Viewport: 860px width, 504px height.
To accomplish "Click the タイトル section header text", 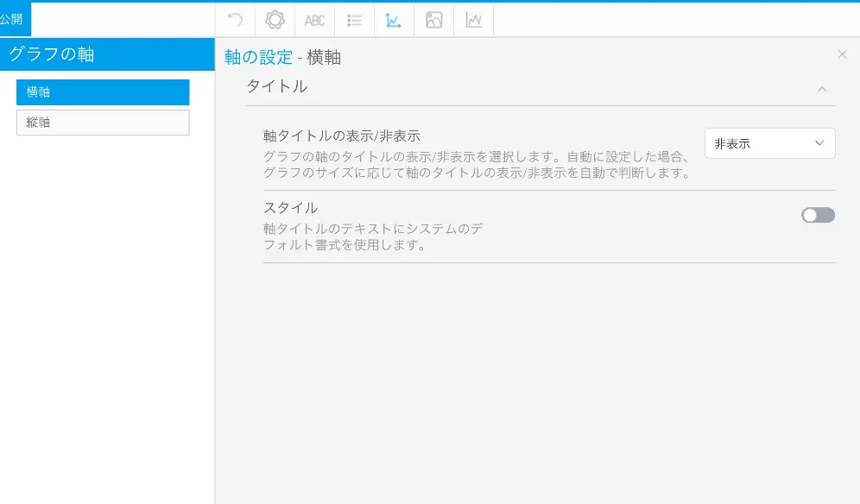I will (276, 86).
